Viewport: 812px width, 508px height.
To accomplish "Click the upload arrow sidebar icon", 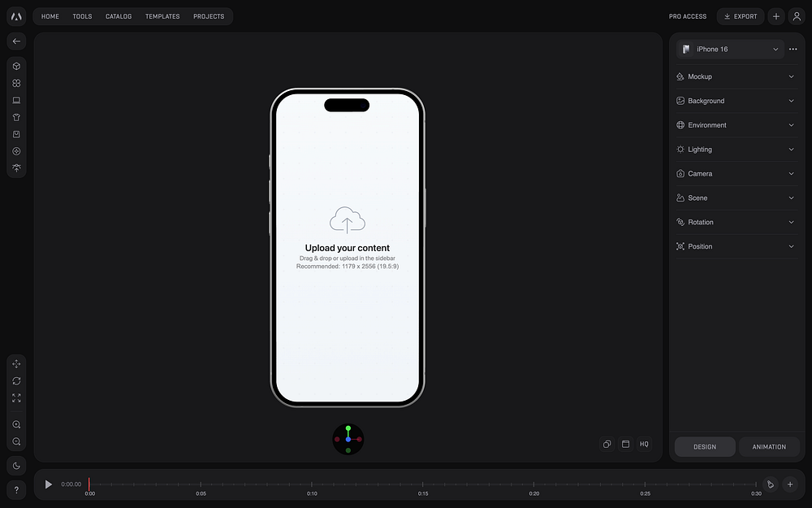I will point(16,168).
